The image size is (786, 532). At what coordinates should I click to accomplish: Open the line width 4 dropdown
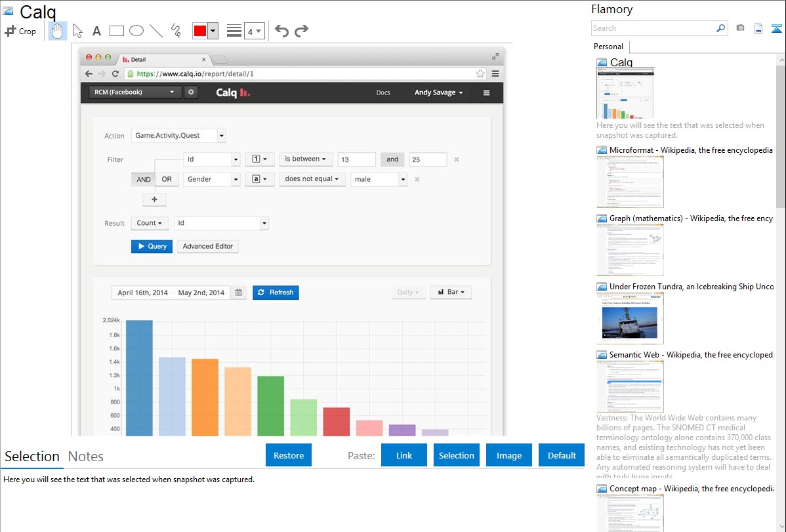(x=254, y=31)
